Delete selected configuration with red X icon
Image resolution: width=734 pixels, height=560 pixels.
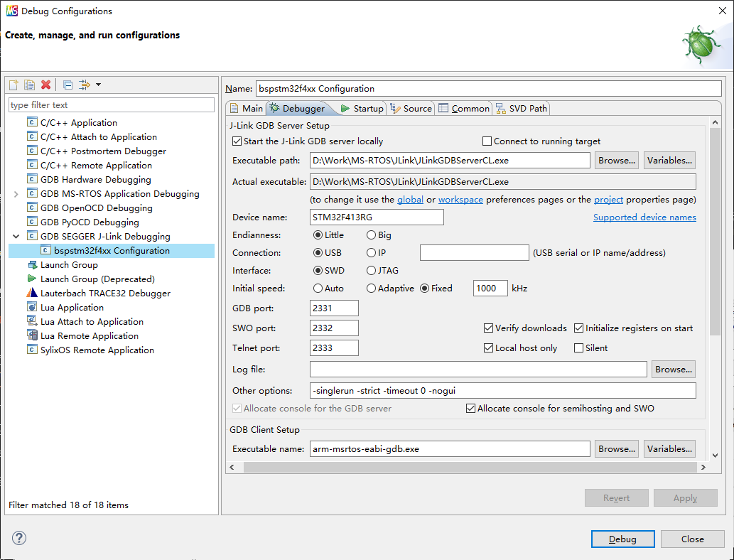(46, 85)
